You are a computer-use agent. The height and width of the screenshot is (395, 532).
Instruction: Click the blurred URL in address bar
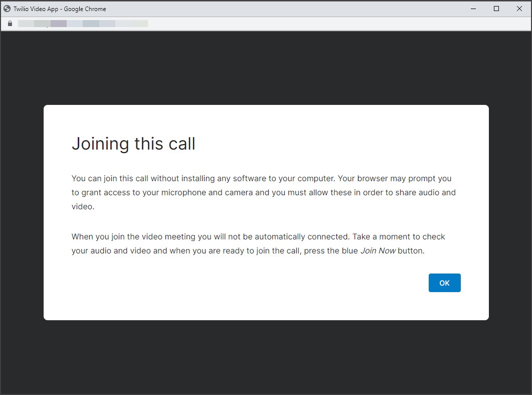coord(83,24)
